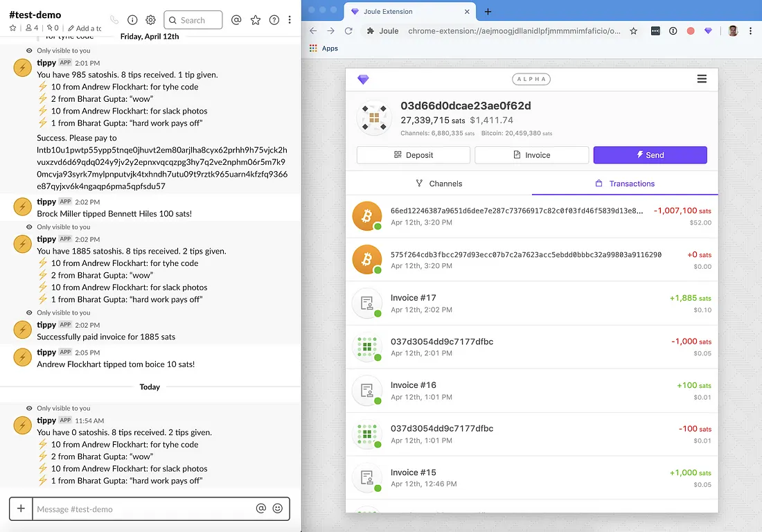
Task: Open emoji picker in message box
Action: coord(278,508)
